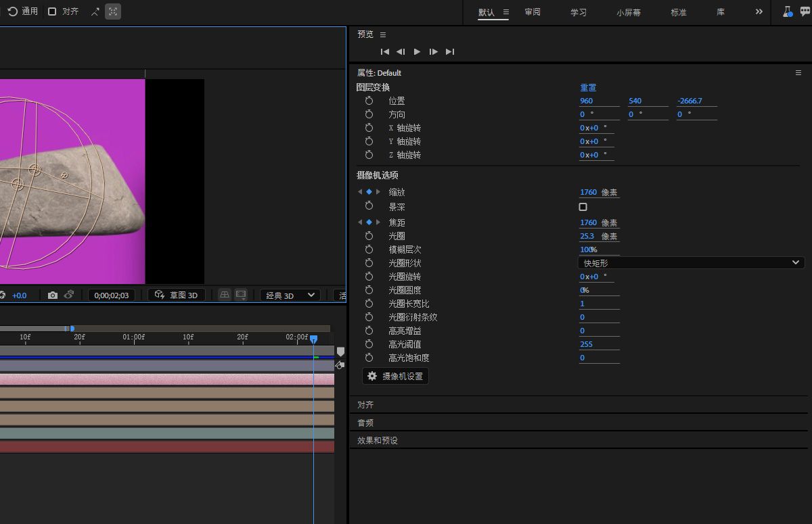Switch to the 审阅 workspace tab
812x524 pixels.
pos(533,12)
